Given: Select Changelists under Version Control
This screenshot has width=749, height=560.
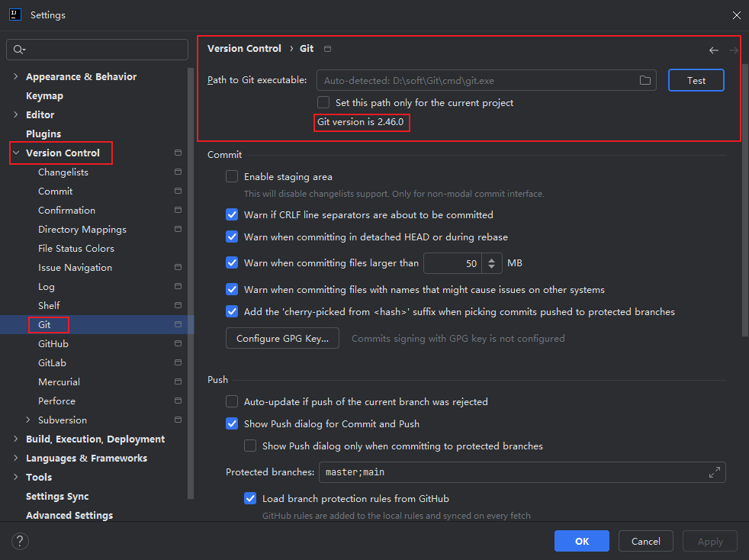Looking at the screenshot, I should (x=63, y=172).
